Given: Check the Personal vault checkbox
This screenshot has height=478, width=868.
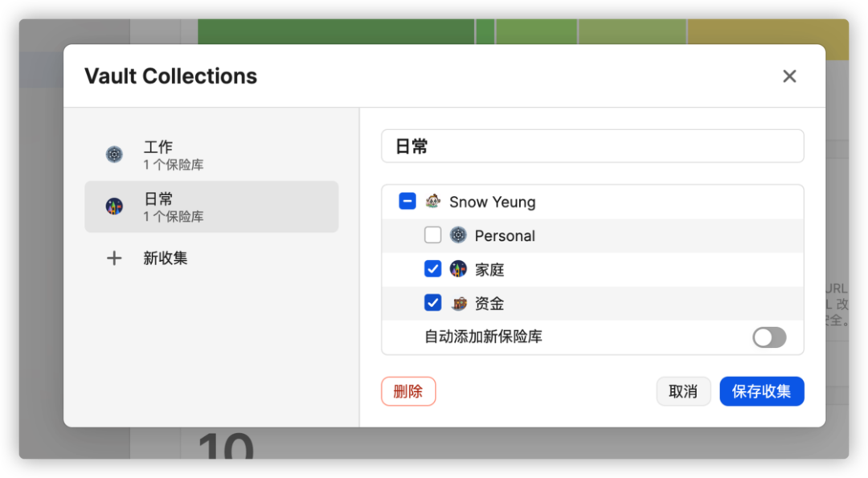Looking at the screenshot, I should click(433, 235).
